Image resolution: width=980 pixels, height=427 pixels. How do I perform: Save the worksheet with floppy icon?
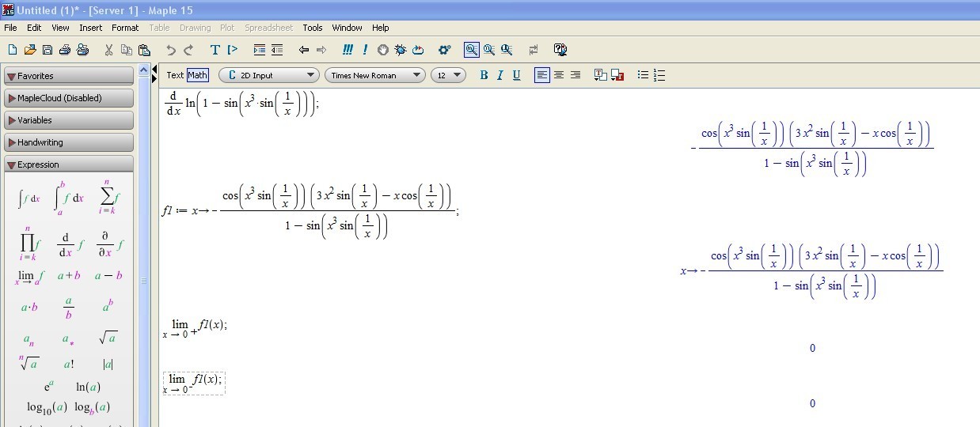click(47, 50)
